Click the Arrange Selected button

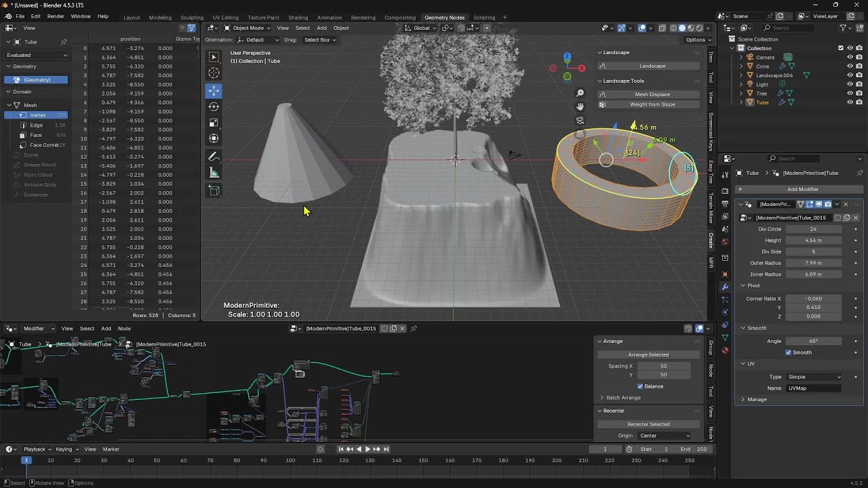648,354
